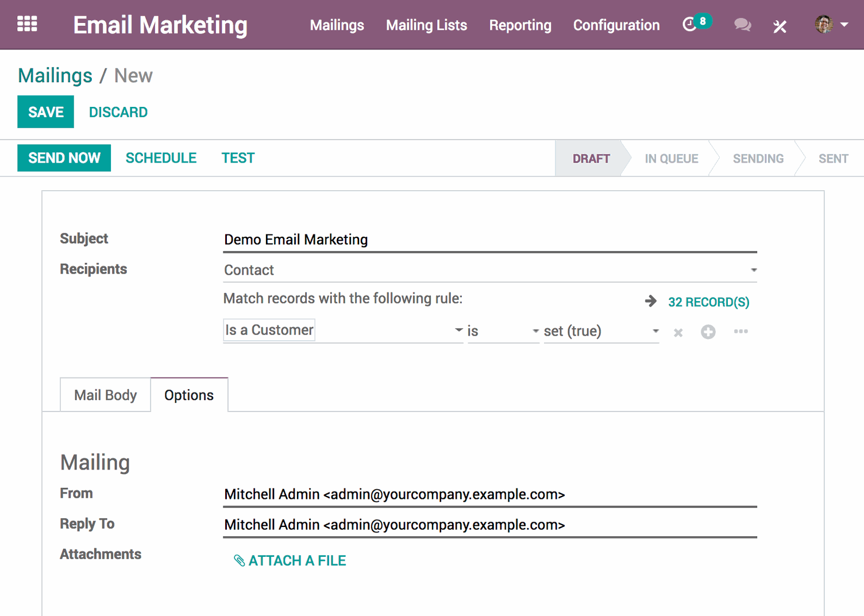Open the Recipients Contact dropdown

click(x=753, y=269)
